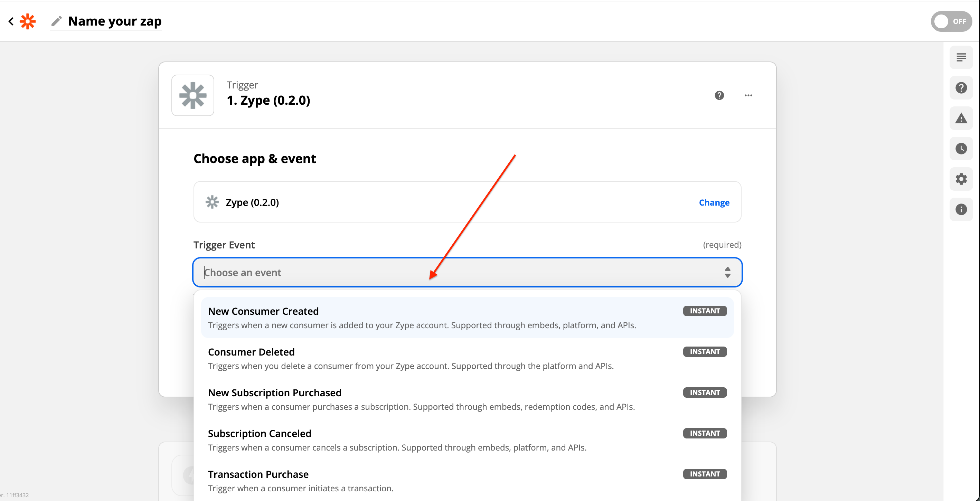Click the '1. Zype (0.2.0)' step title

point(268,101)
